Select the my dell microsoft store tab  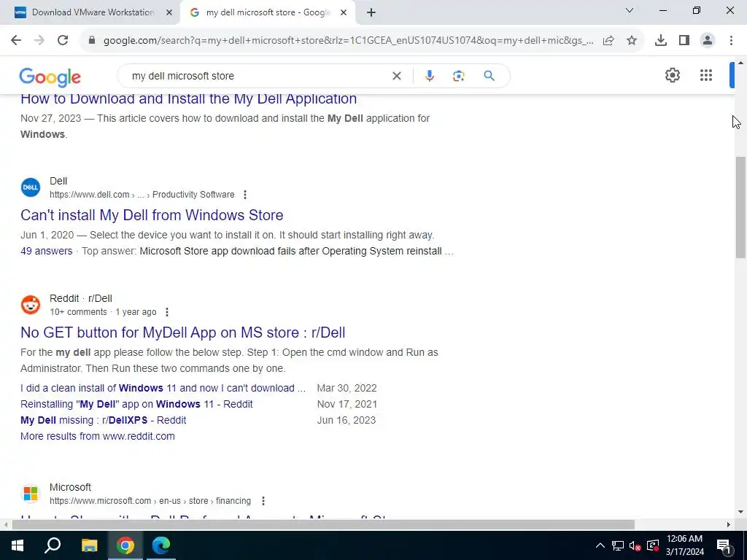(x=268, y=13)
